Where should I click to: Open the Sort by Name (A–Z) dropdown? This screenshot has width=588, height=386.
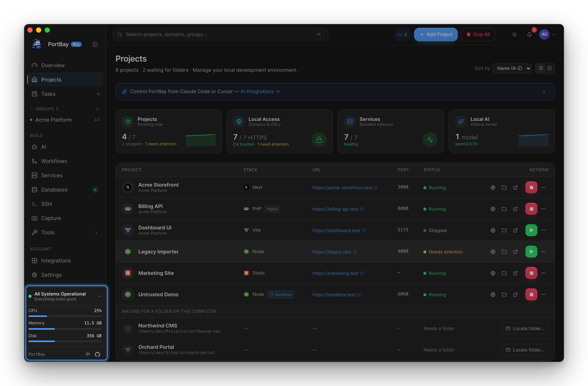point(512,68)
